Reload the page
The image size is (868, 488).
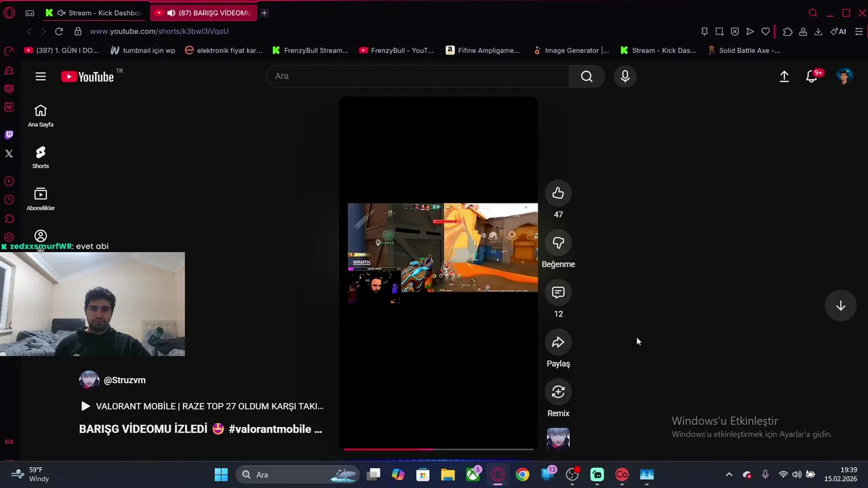(x=59, y=31)
